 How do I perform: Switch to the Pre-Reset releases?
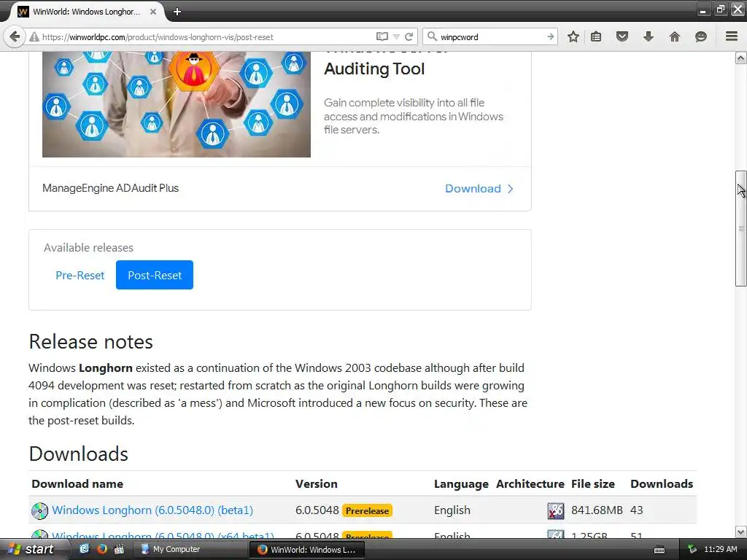coord(80,275)
